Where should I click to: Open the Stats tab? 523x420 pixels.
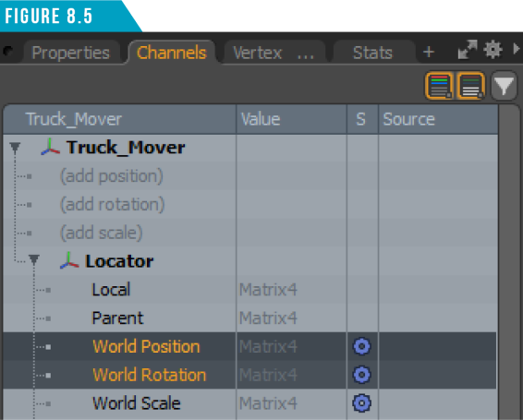point(372,53)
